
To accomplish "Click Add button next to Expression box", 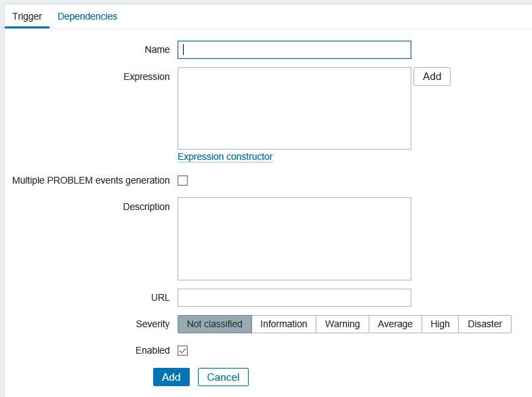I will click(x=432, y=77).
